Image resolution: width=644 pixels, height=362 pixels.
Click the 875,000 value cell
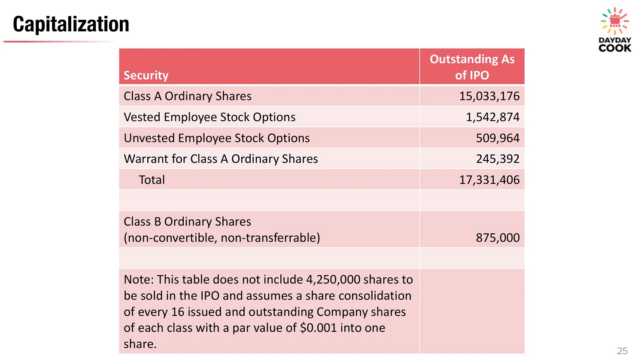498,237
